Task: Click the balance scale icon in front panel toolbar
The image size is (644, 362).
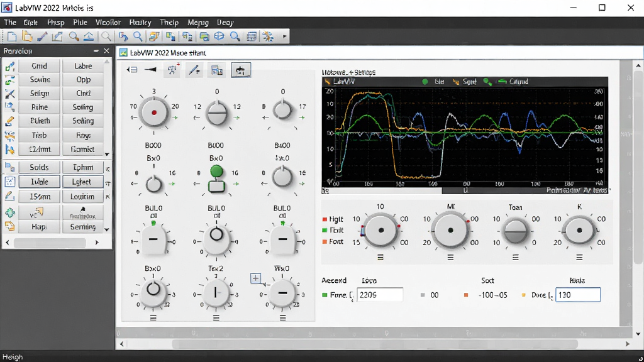Action: tap(172, 70)
